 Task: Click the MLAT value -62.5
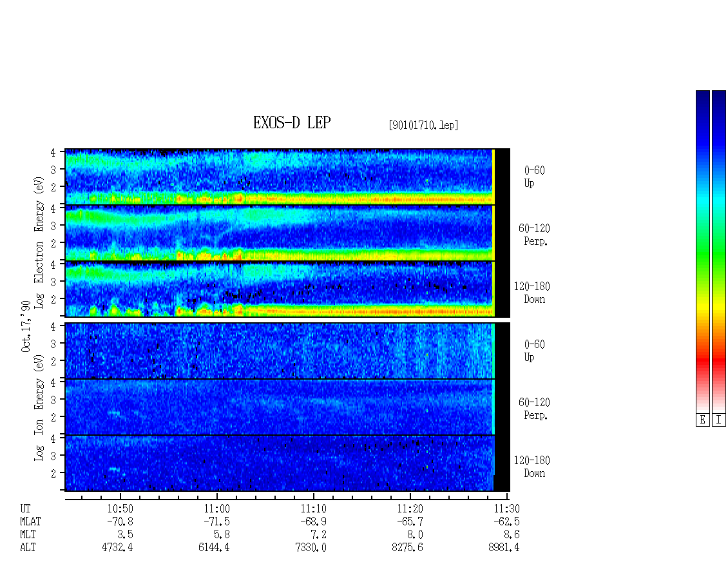point(506,521)
